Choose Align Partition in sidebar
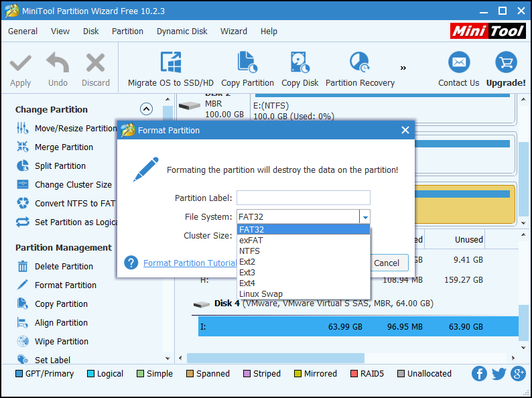Screen dimensions: 532x398 tap(52, 322)
